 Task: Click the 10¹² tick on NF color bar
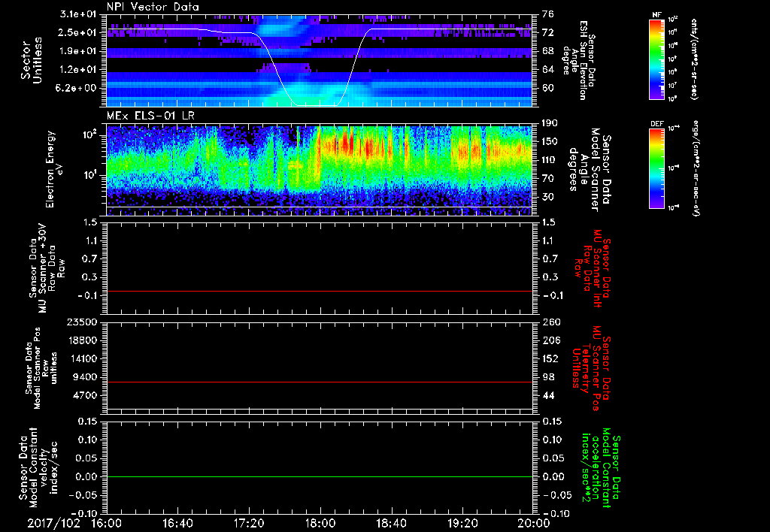pos(673,20)
